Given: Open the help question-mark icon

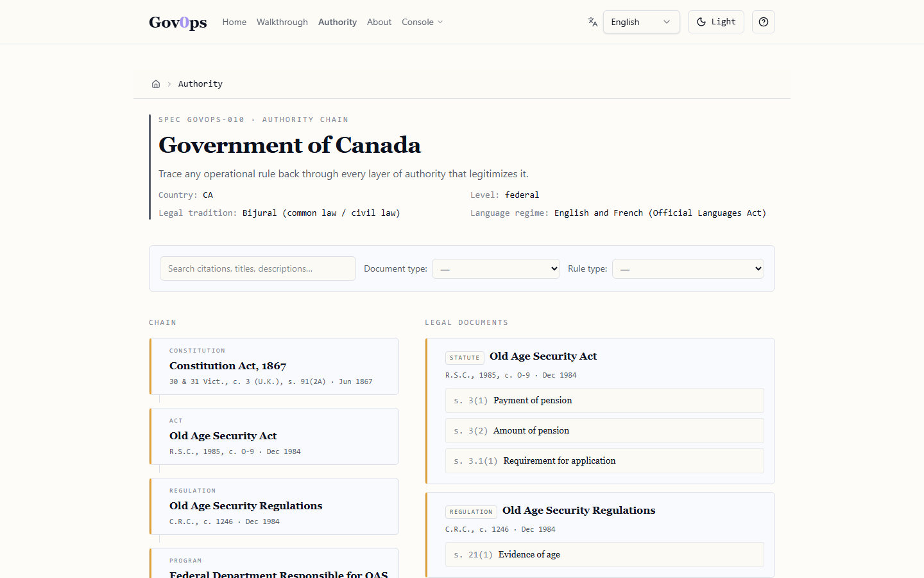Looking at the screenshot, I should 764,22.
